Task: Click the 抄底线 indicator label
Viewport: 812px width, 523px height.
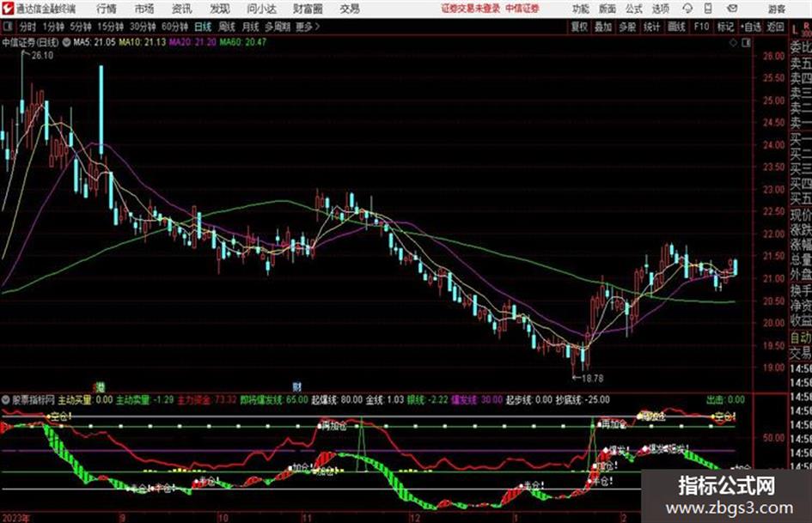Action: (x=568, y=399)
